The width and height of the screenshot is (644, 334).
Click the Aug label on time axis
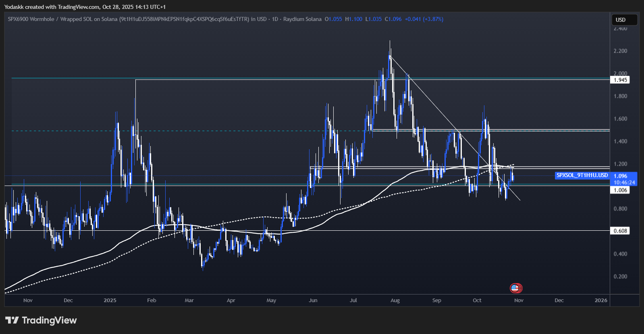pyautogui.click(x=395, y=301)
